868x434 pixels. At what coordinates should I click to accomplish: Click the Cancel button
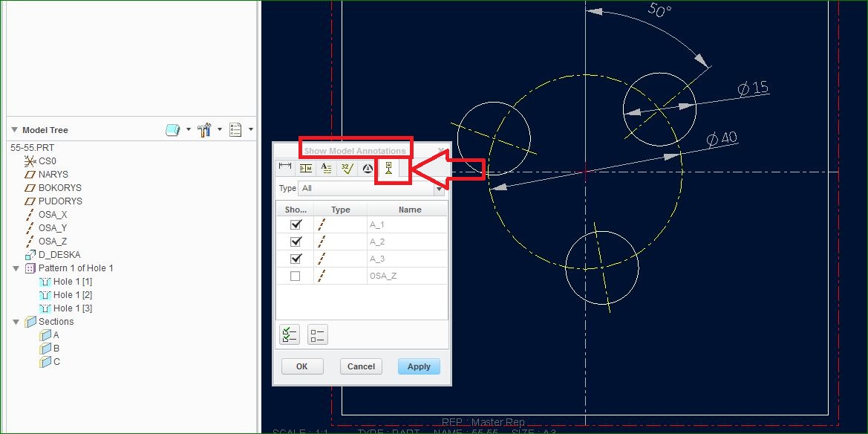[x=361, y=366]
